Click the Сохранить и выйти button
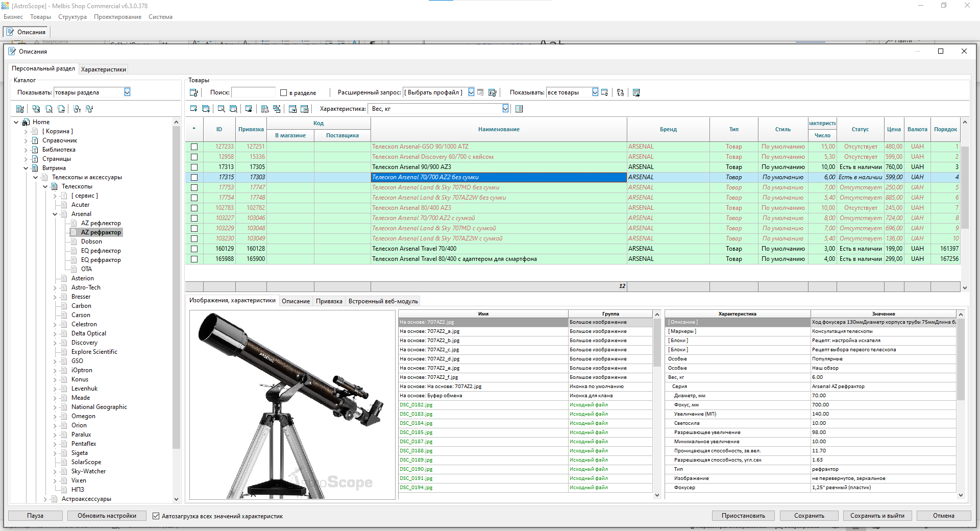The width and height of the screenshot is (980, 531). (877, 516)
